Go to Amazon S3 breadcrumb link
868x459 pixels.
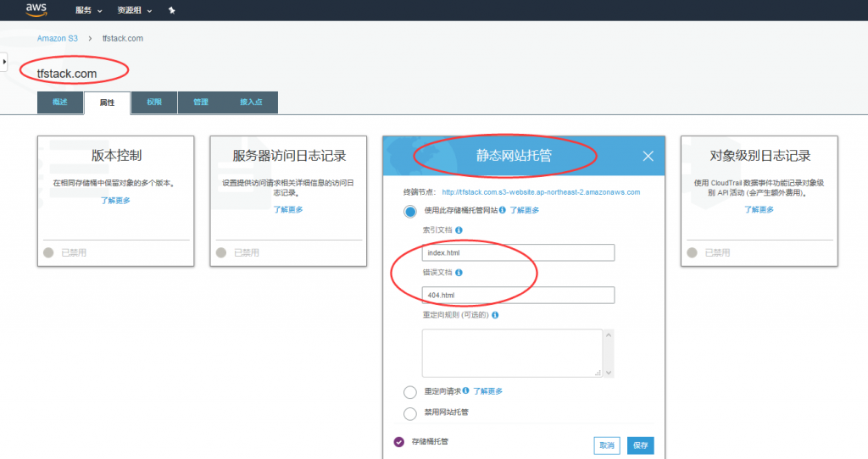click(x=58, y=38)
